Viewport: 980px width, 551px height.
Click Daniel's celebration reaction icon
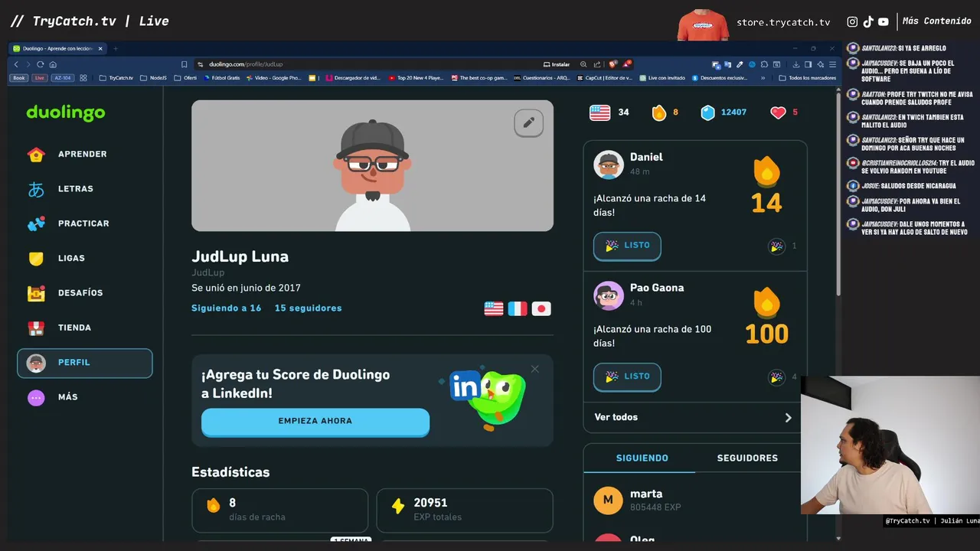pos(776,246)
